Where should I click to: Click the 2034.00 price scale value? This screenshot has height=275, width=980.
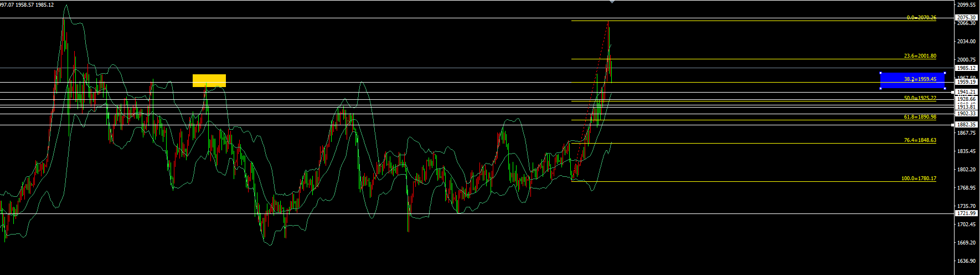coord(966,42)
